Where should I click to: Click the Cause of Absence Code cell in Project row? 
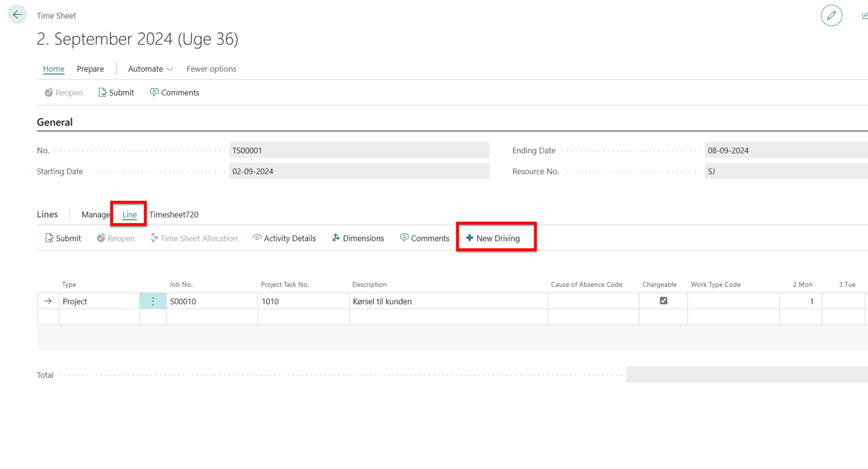[593, 301]
